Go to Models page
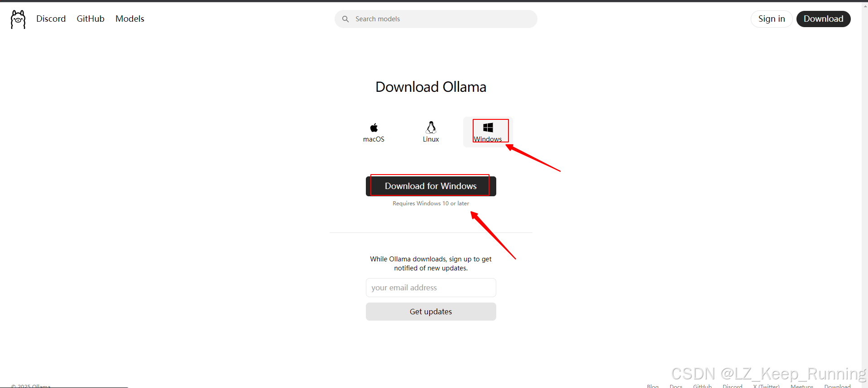Screen dimensions: 868x388 tap(130, 19)
